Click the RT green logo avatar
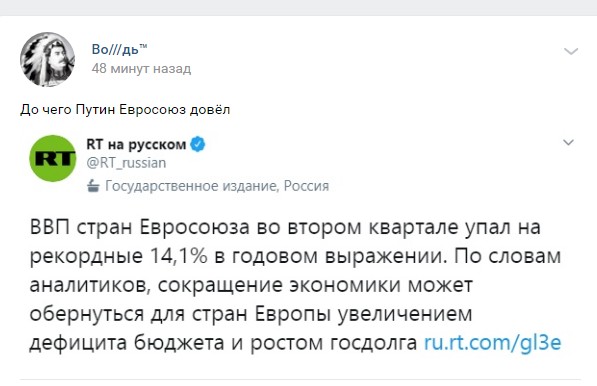Viewport: 597px width, 386px height. point(53,158)
